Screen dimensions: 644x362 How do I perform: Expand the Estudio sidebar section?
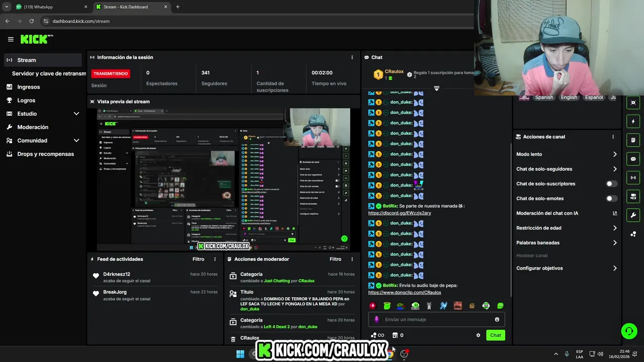pos(42,114)
